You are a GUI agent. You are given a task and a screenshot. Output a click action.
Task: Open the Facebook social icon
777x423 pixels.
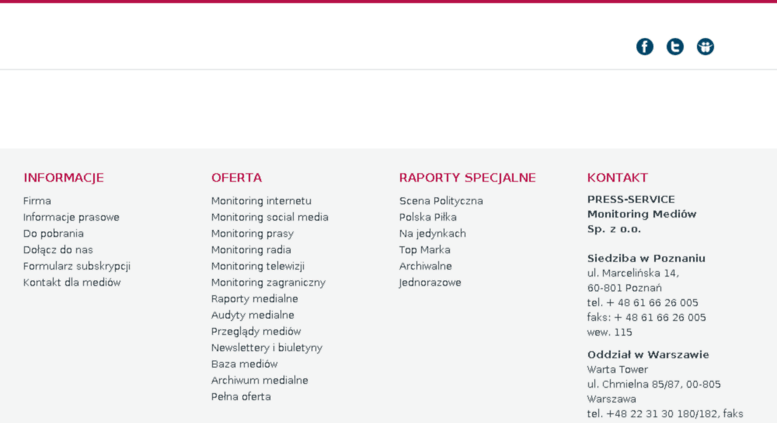645,47
